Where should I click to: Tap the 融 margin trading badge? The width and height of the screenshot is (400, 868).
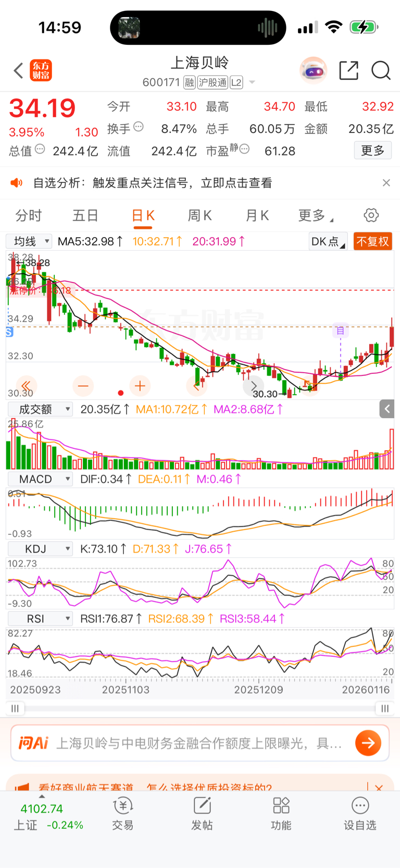point(190,82)
